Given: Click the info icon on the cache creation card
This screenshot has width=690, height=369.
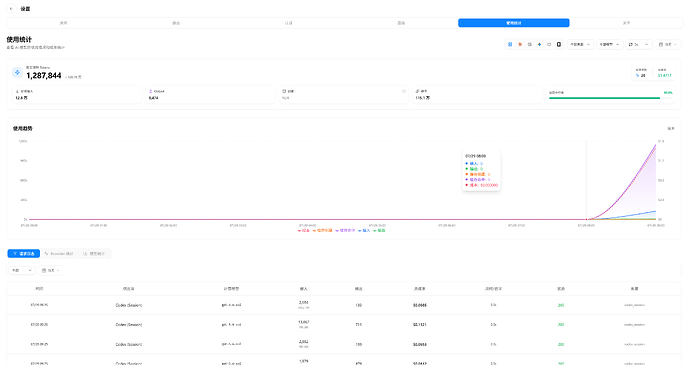Looking at the screenshot, I should click(x=404, y=91).
